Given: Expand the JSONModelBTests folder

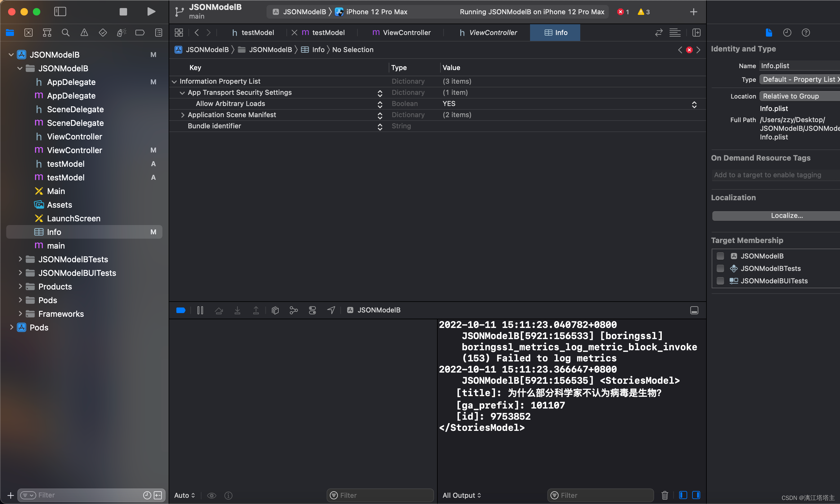Looking at the screenshot, I should coord(20,259).
